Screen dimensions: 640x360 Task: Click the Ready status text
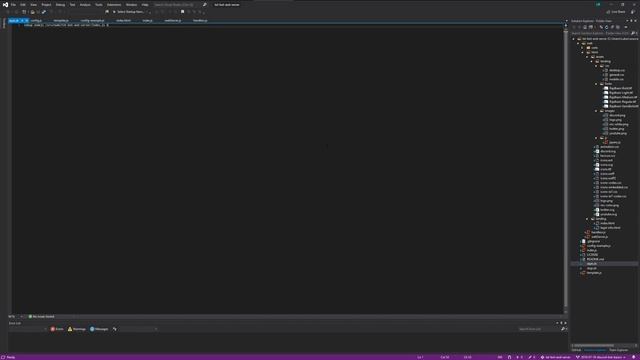11,357
